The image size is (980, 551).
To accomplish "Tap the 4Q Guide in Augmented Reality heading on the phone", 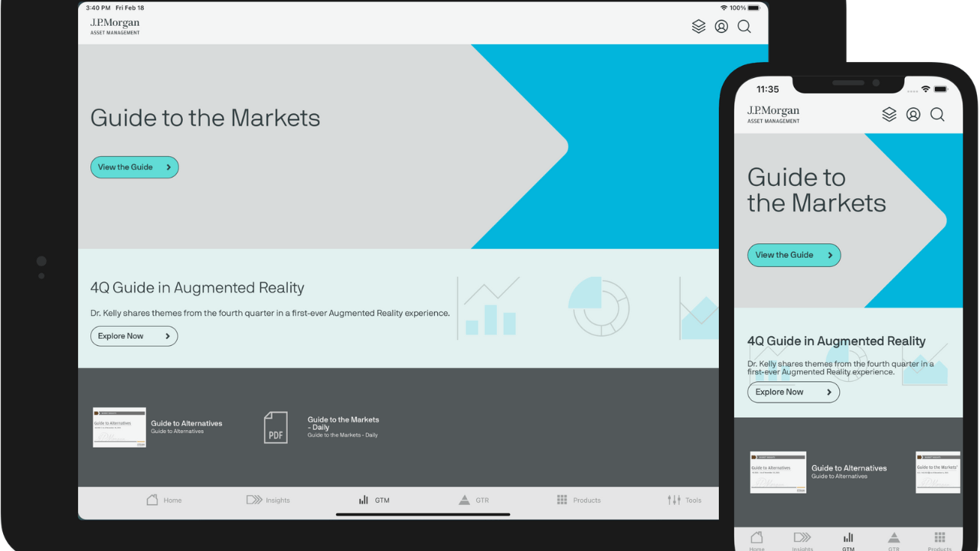I will coord(837,341).
